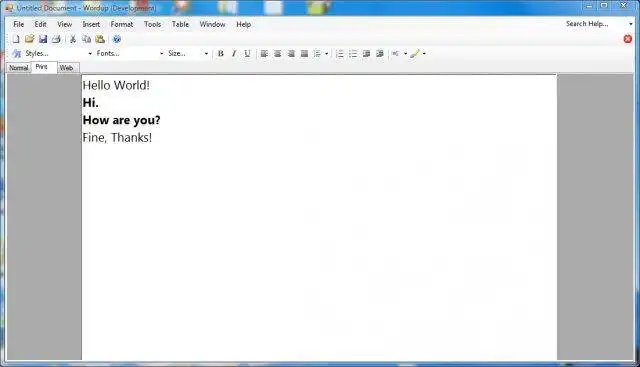This screenshot has width=640, height=367.
Task: Click the bold 'Hi.' line
Action: 91,103
